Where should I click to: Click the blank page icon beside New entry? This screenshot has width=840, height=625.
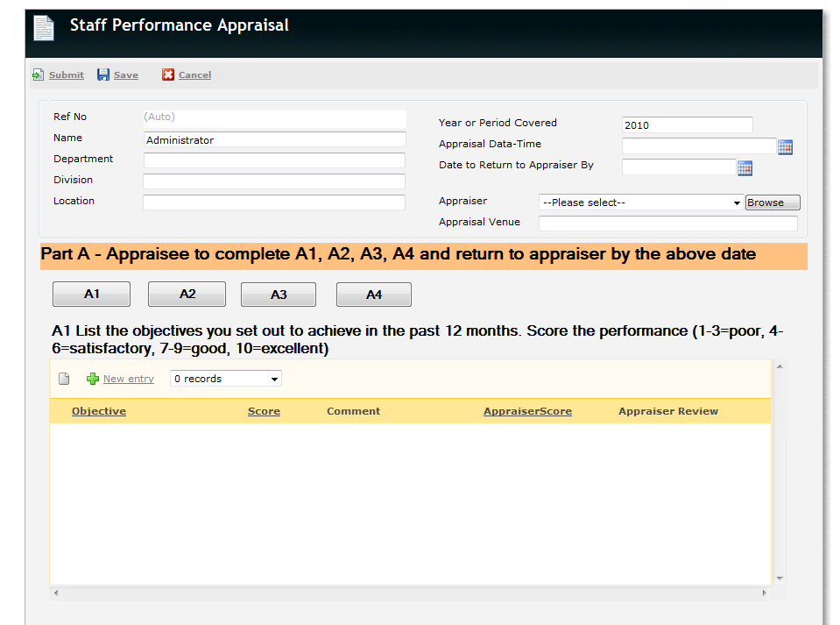point(64,379)
